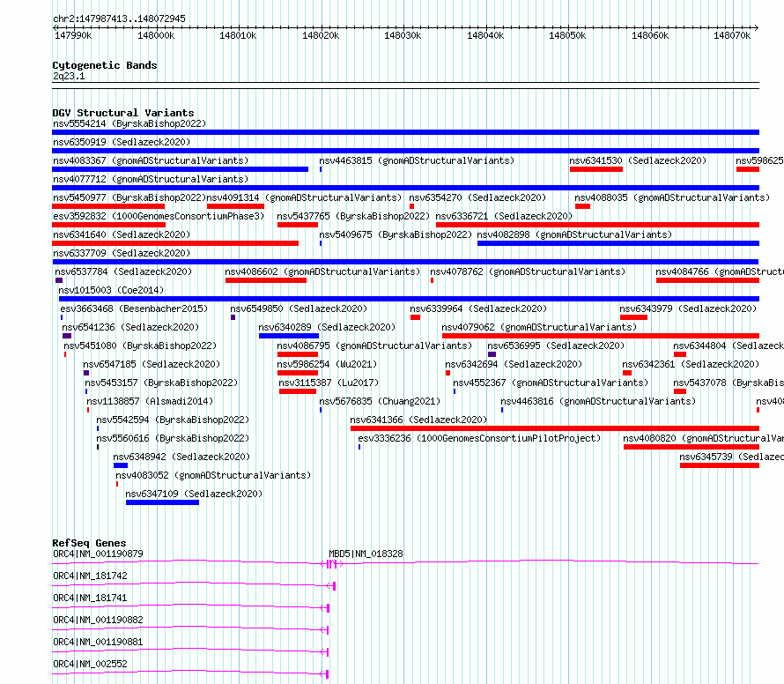Select the nsv4079062 gnomAD variant label

pyautogui.click(x=539, y=327)
